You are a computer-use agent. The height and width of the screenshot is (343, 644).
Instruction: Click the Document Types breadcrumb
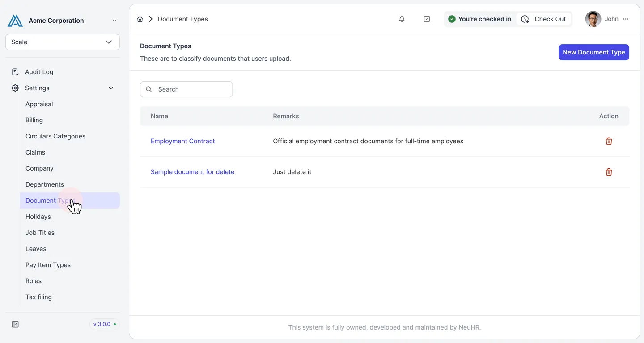coord(182,19)
